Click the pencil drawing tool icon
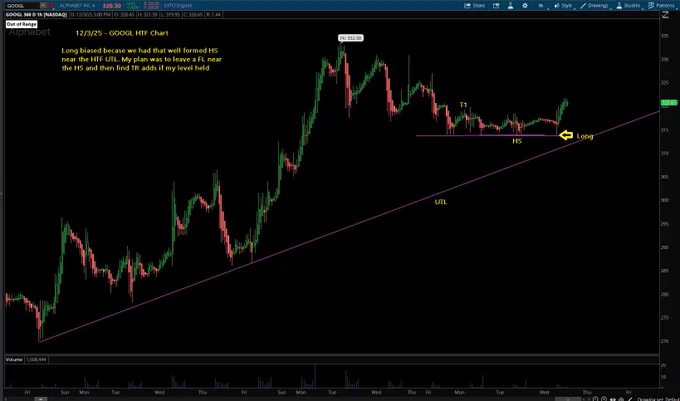This screenshot has height=401, width=680. (630, 399)
